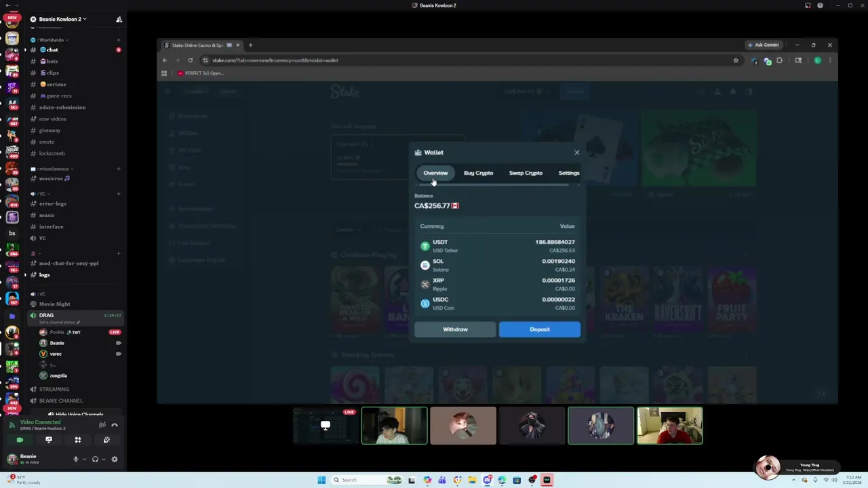Open the bs server icon
Viewport: 868px width, 488px height.
[x=12, y=233]
